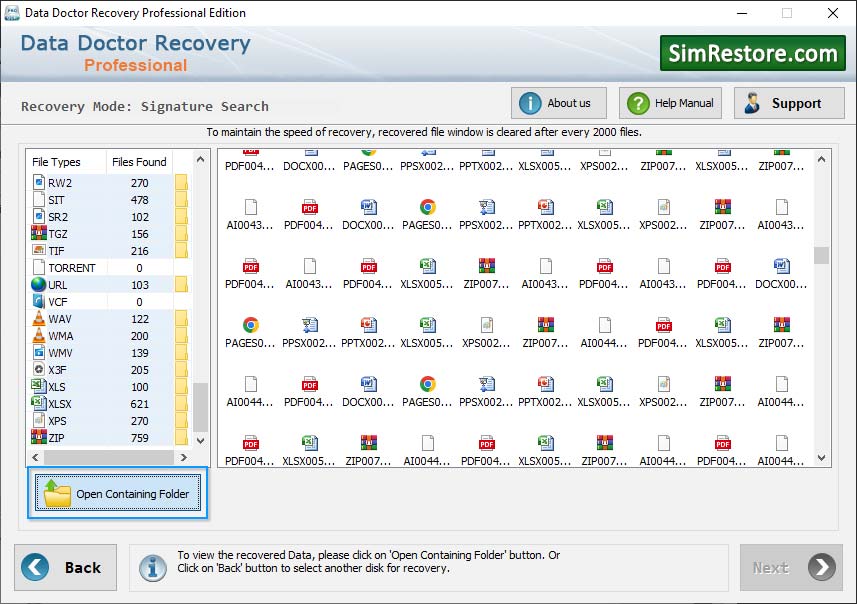Select the SIT file type icon
Image resolution: width=857 pixels, height=604 pixels.
pos(39,199)
